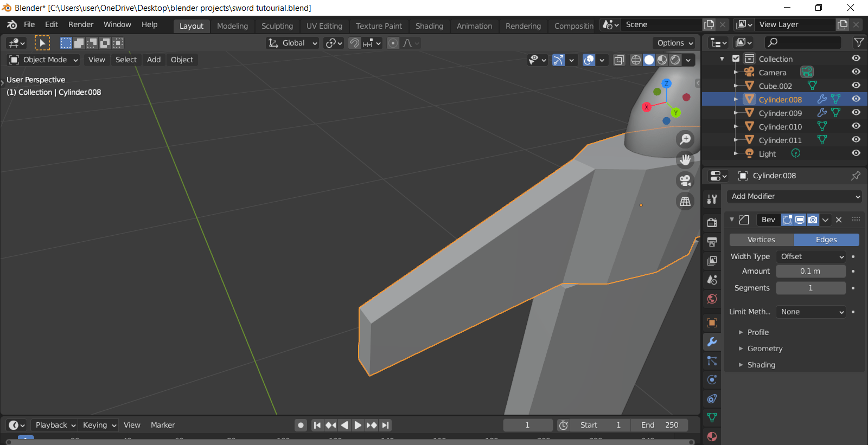This screenshot has height=445, width=868.
Task: Play the animation forward
Action: point(358,425)
